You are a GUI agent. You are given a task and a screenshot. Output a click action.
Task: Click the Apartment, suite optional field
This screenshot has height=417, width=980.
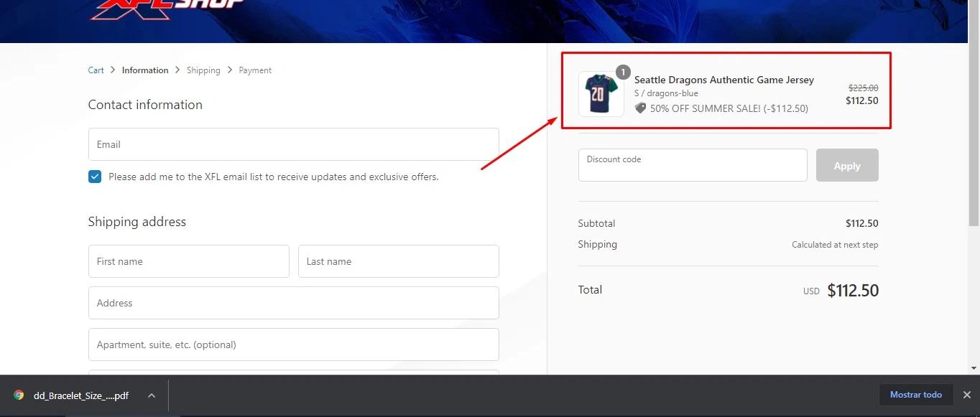click(x=293, y=345)
